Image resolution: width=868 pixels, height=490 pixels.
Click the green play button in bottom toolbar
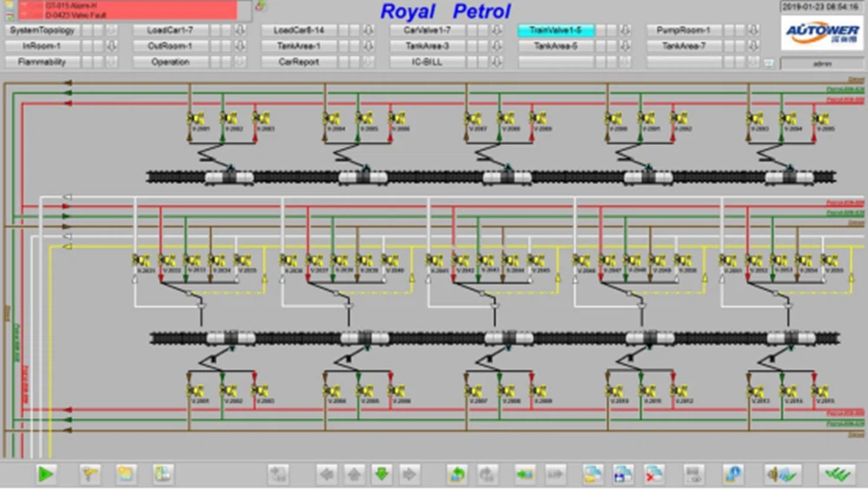click(45, 474)
